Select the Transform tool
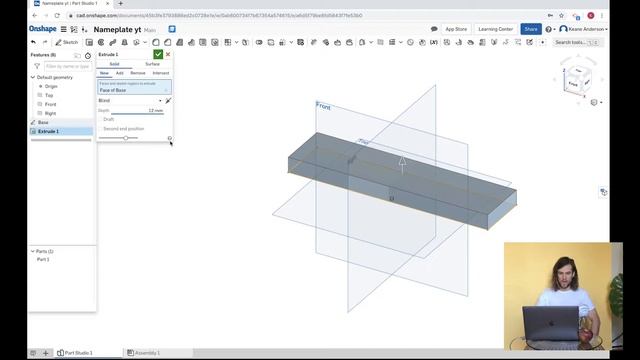Screen dimensions: 640x360 tap(282, 42)
